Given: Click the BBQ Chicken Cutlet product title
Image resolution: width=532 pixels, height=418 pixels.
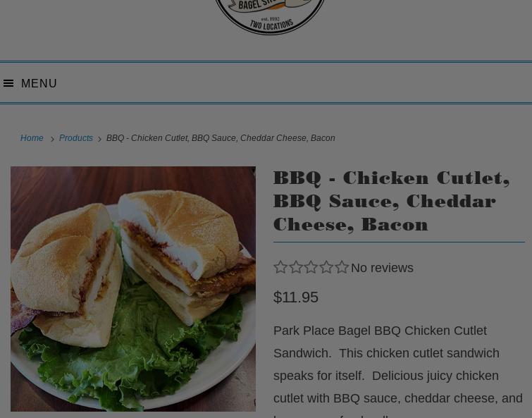Looking at the screenshot, I should point(392,201).
